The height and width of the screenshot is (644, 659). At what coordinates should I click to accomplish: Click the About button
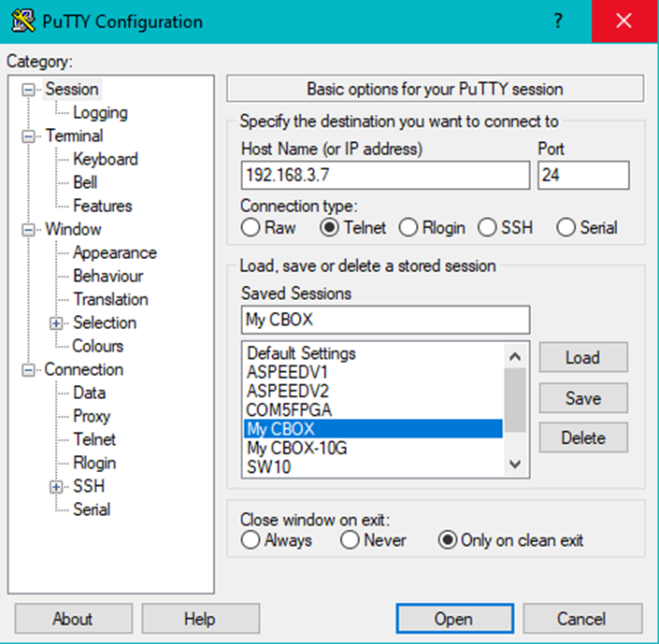point(74,619)
